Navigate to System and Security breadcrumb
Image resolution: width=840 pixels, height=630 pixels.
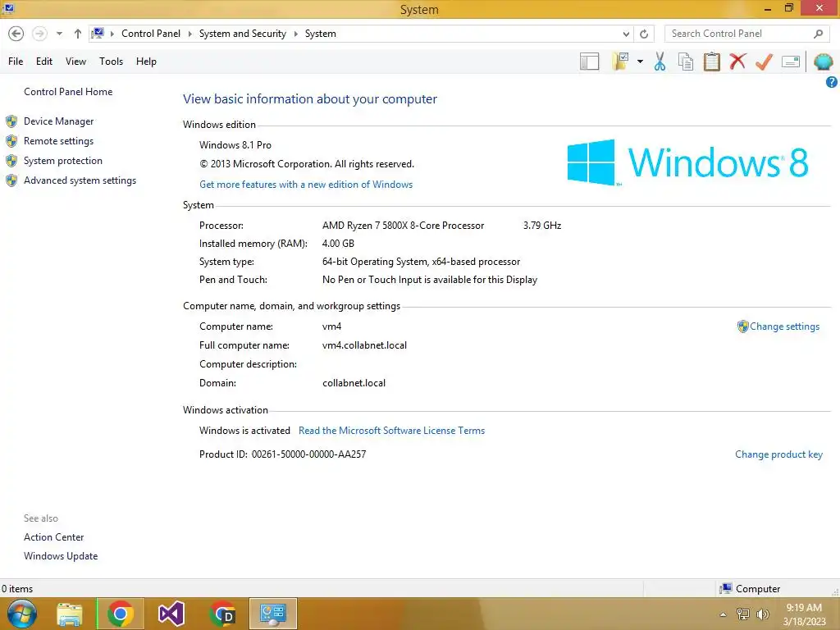(x=243, y=34)
